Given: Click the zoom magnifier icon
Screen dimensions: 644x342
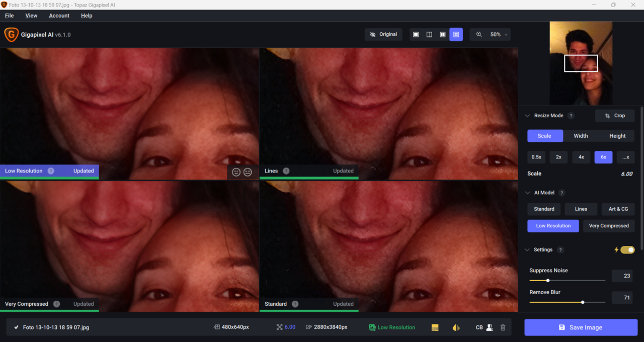Looking at the screenshot, I should pos(479,35).
